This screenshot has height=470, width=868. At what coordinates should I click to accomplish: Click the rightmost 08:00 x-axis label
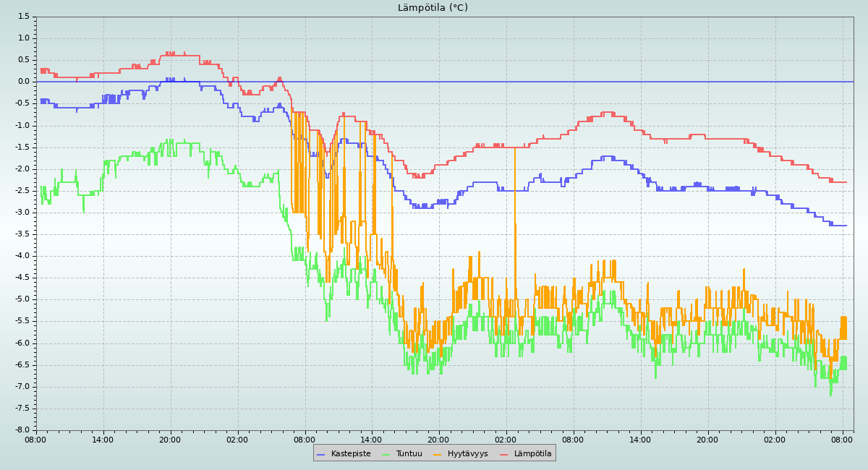coord(842,439)
